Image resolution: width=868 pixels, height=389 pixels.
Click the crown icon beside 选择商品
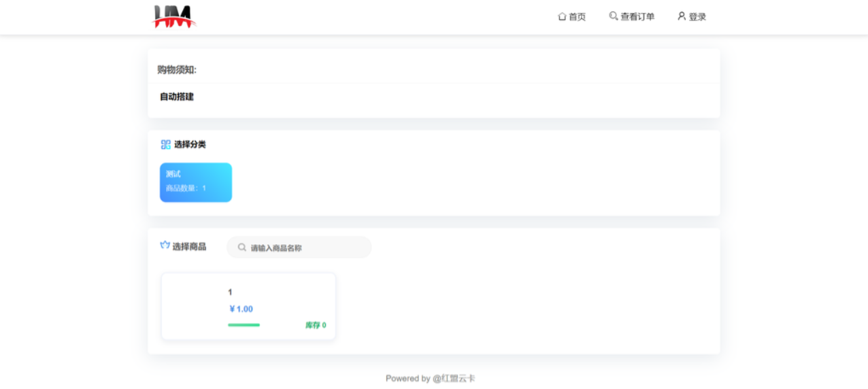point(165,246)
